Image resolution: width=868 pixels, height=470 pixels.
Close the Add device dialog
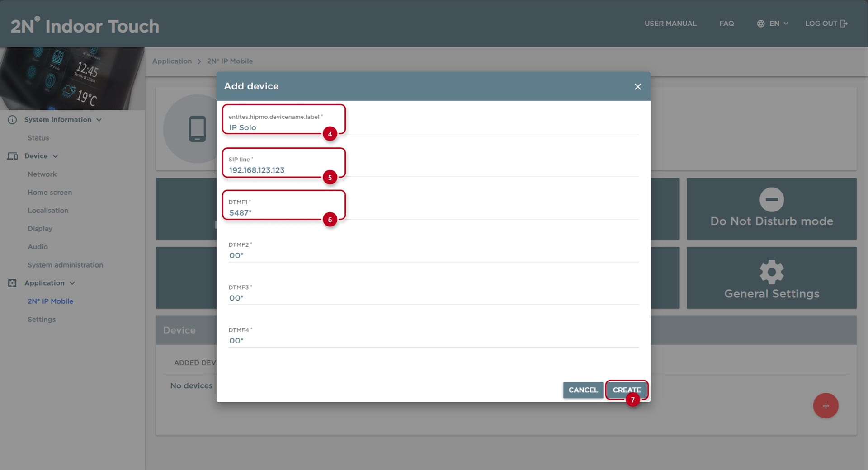click(637, 86)
